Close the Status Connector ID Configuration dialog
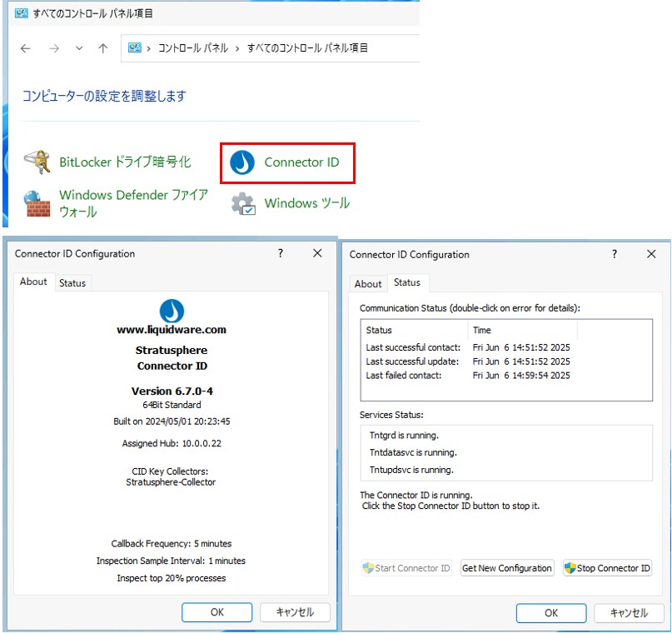Image resolution: width=672 pixels, height=633 pixels. click(x=651, y=254)
